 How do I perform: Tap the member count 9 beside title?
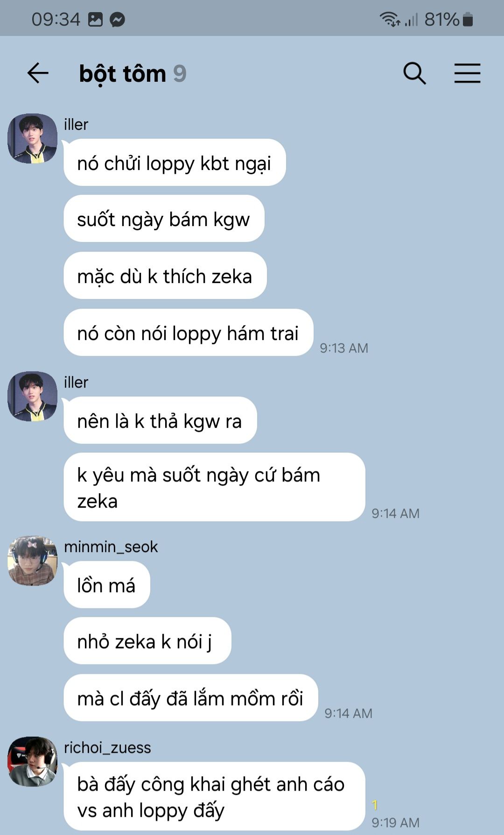[180, 74]
